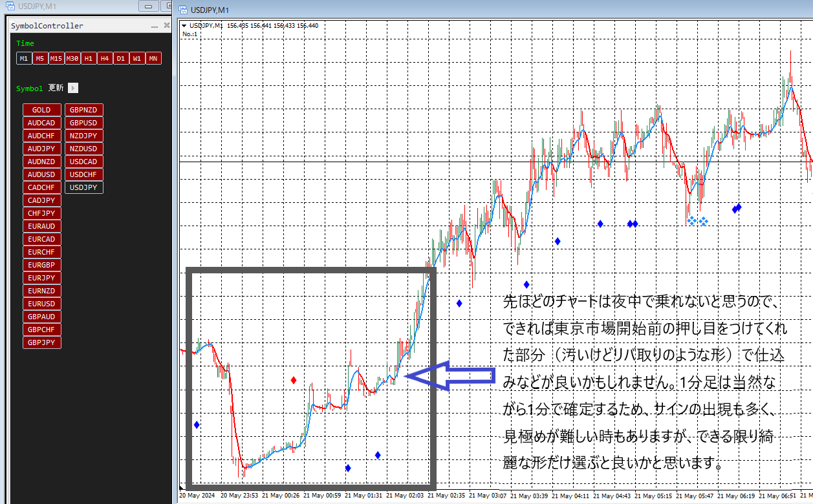Click the red diamond sell signal marker
This screenshot has height=504, width=813.
[x=294, y=380]
